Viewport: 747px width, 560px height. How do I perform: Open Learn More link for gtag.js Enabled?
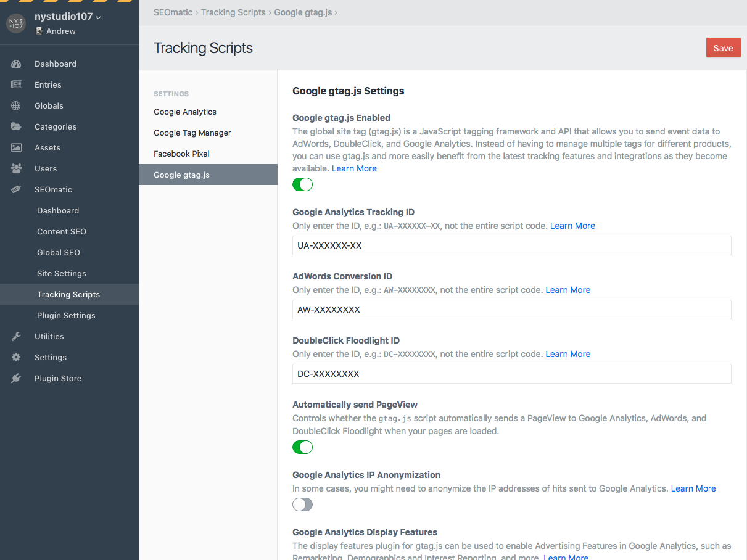pyautogui.click(x=354, y=168)
